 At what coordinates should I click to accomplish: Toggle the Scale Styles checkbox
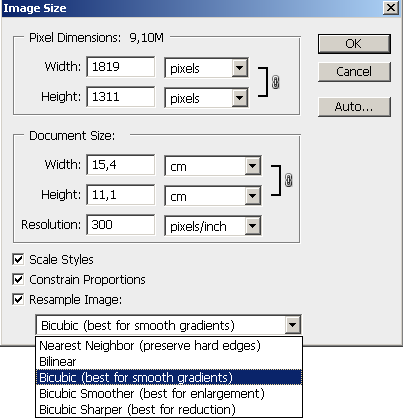pos(18,259)
